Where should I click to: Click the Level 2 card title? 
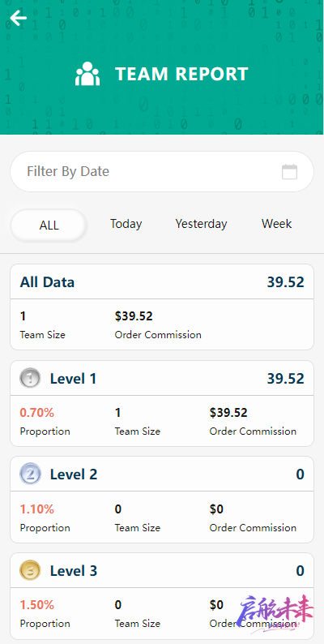pos(74,474)
